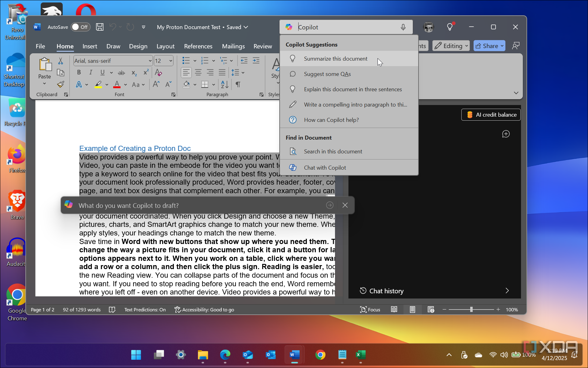Image resolution: width=588 pixels, height=368 pixels.
Task: Click the red font color button
Action: pos(117,84)
